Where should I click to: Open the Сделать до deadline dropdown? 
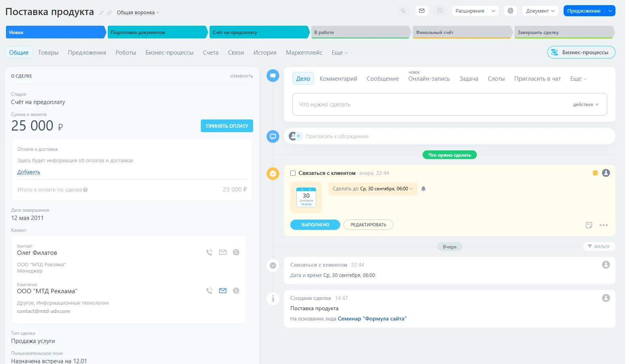tap(373, 189)
